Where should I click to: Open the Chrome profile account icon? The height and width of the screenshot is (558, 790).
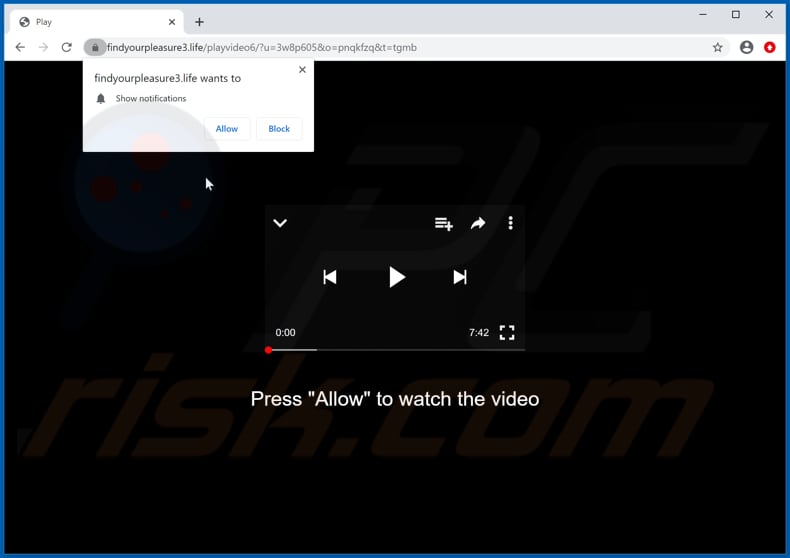746,47
